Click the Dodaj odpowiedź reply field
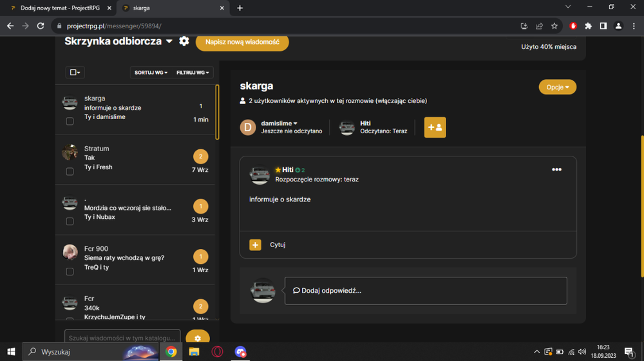 426,290
